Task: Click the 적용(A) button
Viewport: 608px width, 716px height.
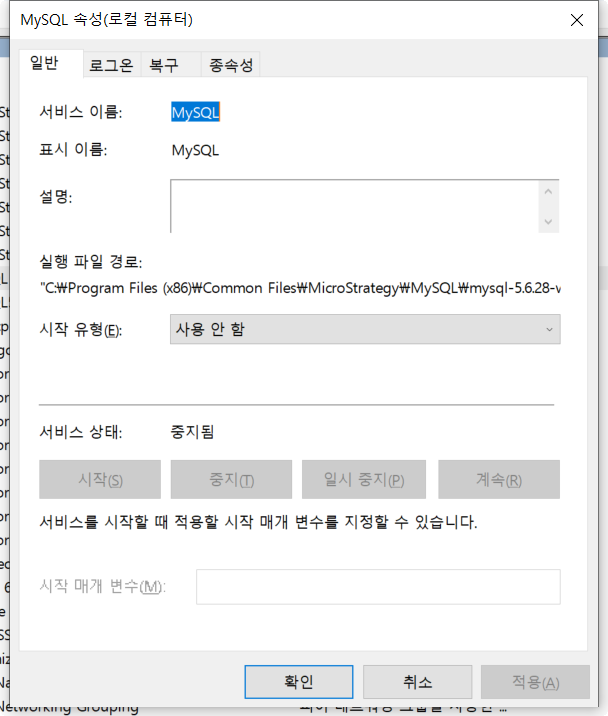Action: pos(535,682)
